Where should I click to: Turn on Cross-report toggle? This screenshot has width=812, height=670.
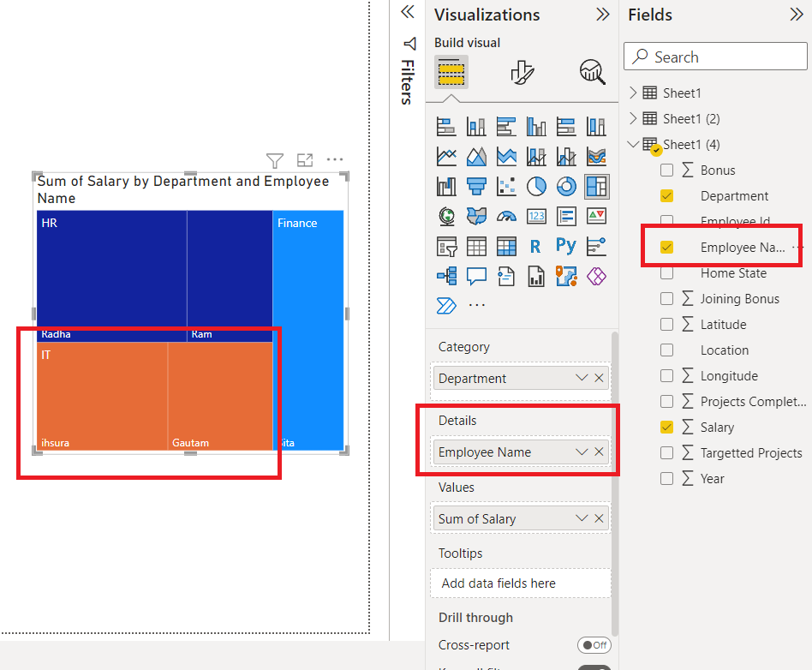coord(594,645)
